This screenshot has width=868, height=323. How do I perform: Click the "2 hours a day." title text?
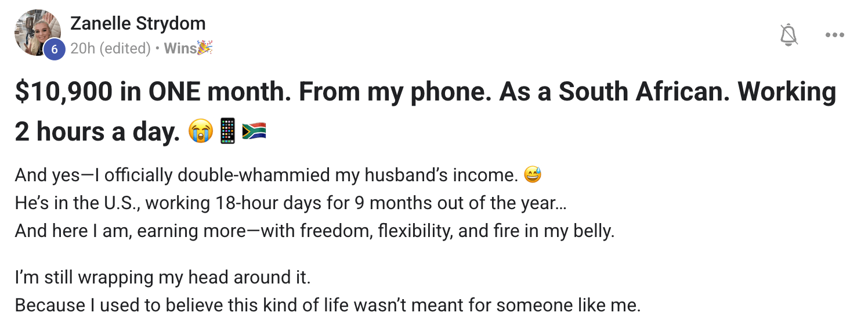[97, 132]
